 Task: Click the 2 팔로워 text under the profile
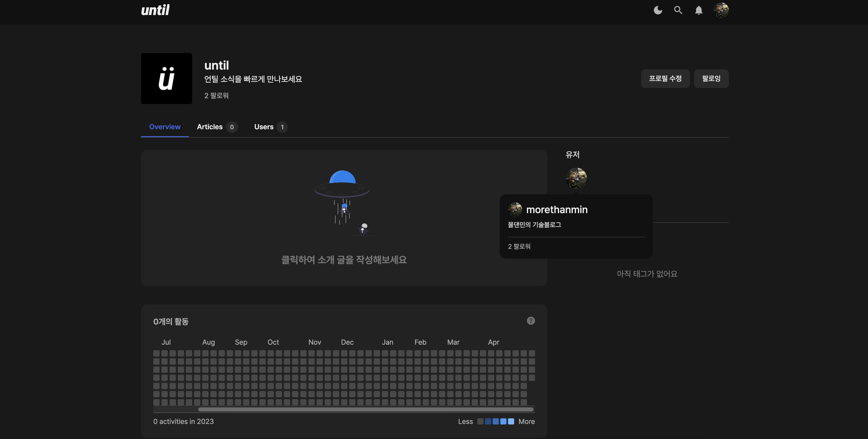coord(216,96)
